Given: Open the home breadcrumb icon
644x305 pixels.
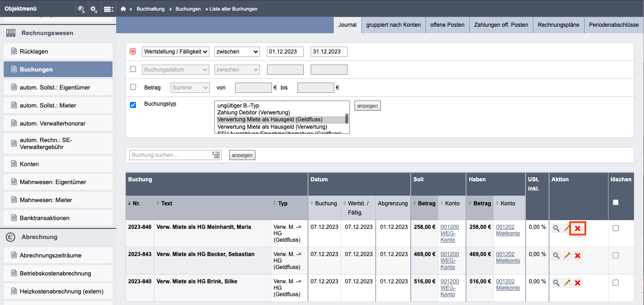Looking at the screenshot, I should 123,9.
